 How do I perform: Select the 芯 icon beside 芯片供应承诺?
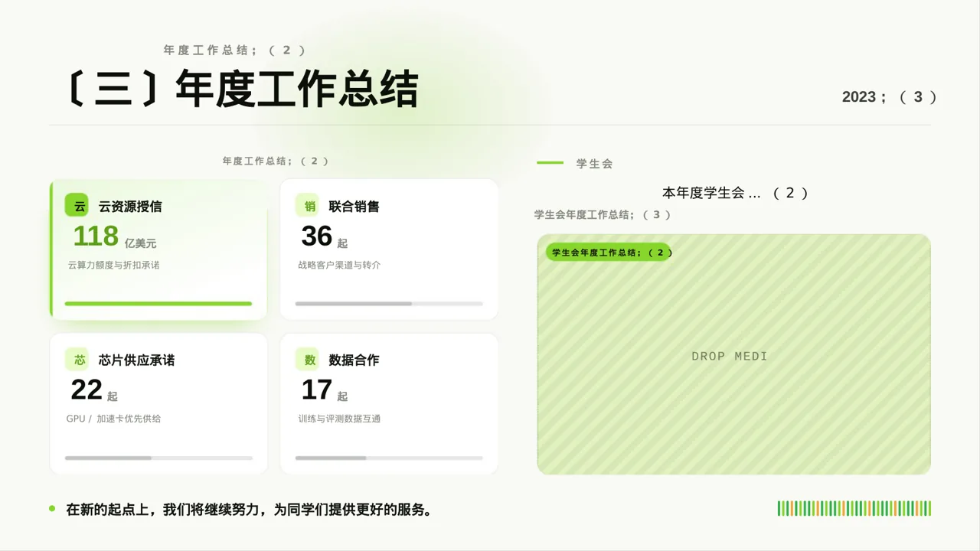click(x=77, y=360)
